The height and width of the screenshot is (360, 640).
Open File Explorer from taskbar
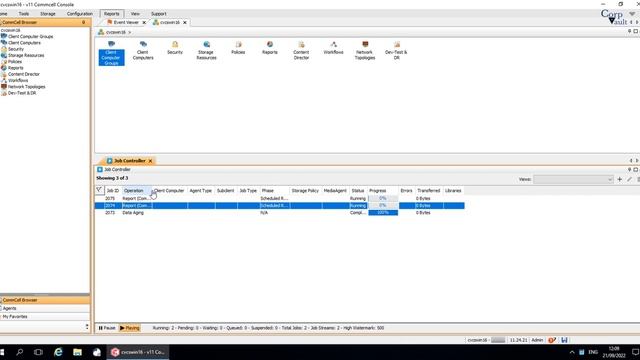[77, 352]
